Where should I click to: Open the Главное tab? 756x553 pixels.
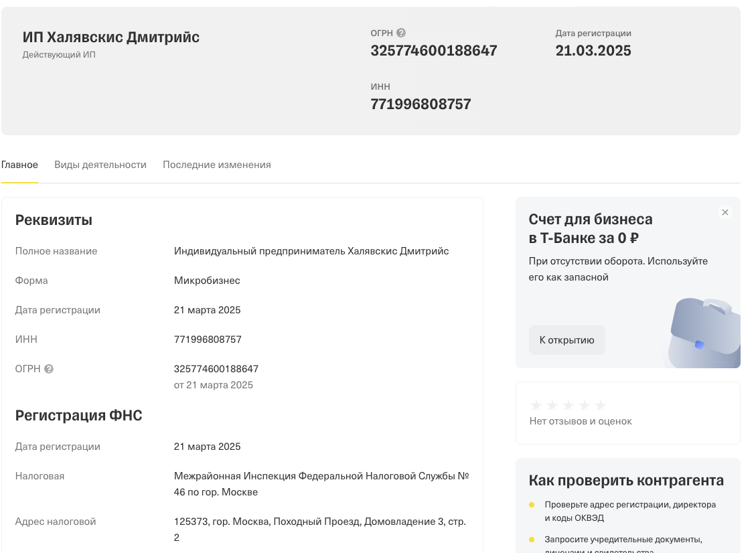click(19, 165)
